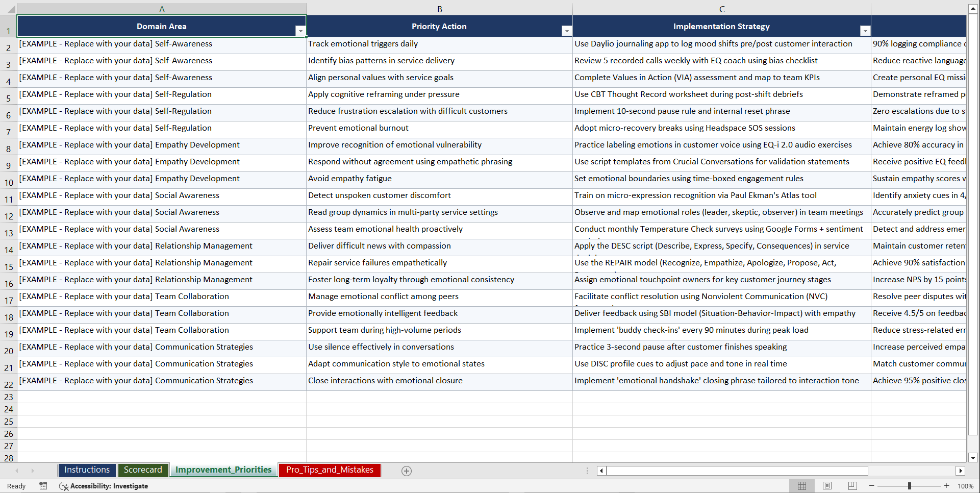The width and height of the screenshot is (980, 493).
Task: Add a new worksheet with the plus icon
Action: click(x=407, y=471)
